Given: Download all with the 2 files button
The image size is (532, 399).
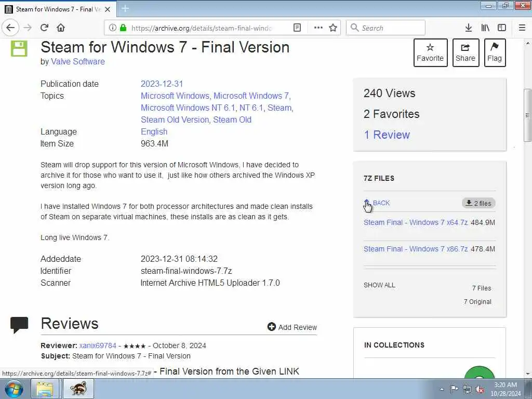Looking at the screenshot, I should pos(478,203).
